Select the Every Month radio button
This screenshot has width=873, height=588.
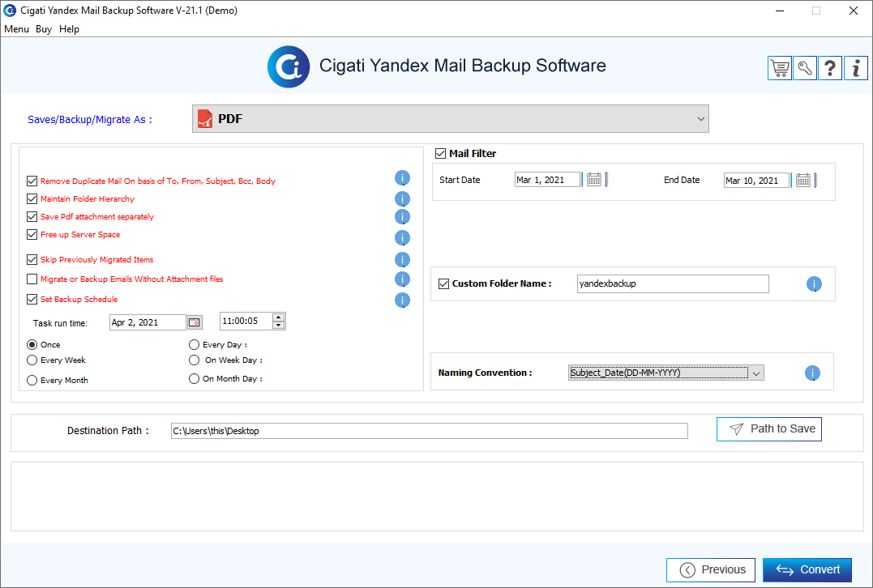point(32,380)
